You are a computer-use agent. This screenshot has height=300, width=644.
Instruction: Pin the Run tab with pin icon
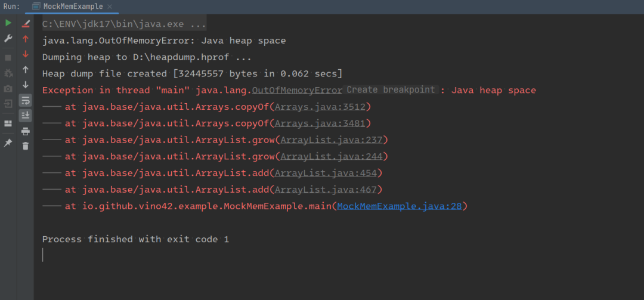[8, 143]
